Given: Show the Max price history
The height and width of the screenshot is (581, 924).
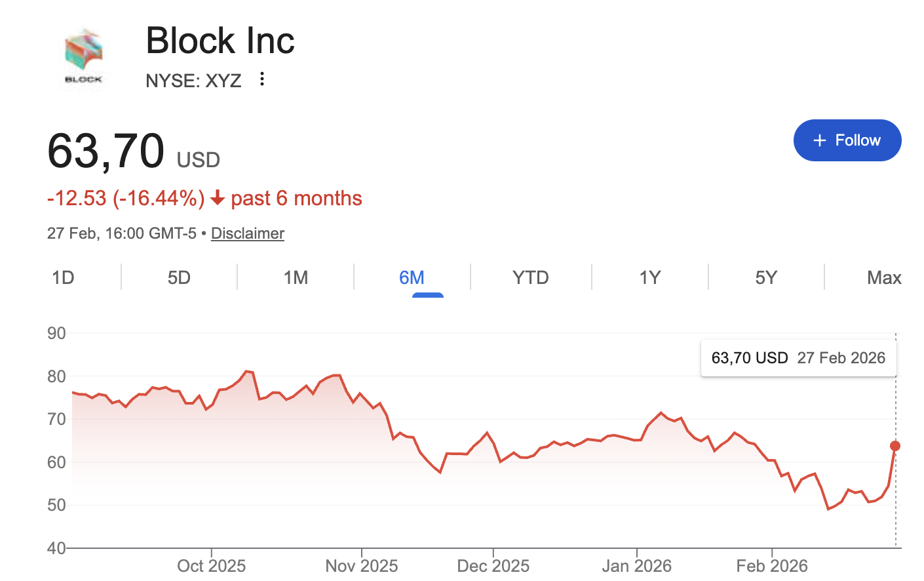Looking at the screenshot, I should coord(883,277).
